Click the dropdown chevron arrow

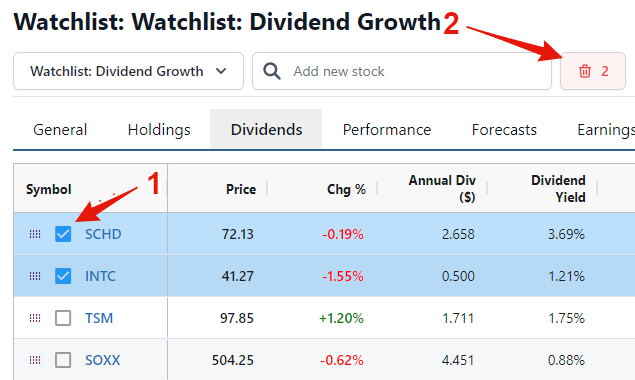point(221,71)
